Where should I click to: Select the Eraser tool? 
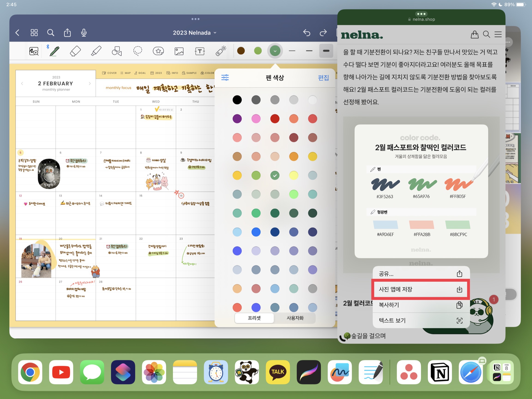click(75, 51)
